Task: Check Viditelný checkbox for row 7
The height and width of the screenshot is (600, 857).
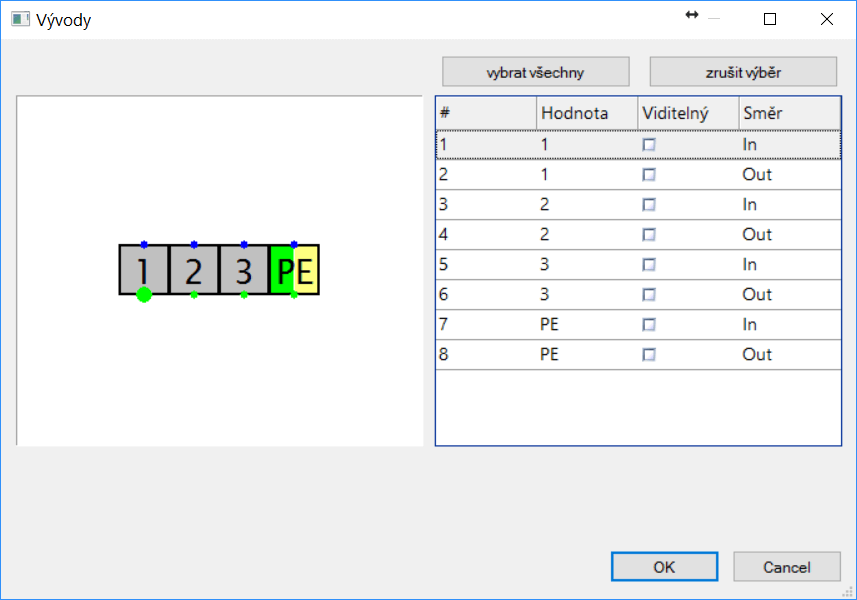Action: (649, 325)
